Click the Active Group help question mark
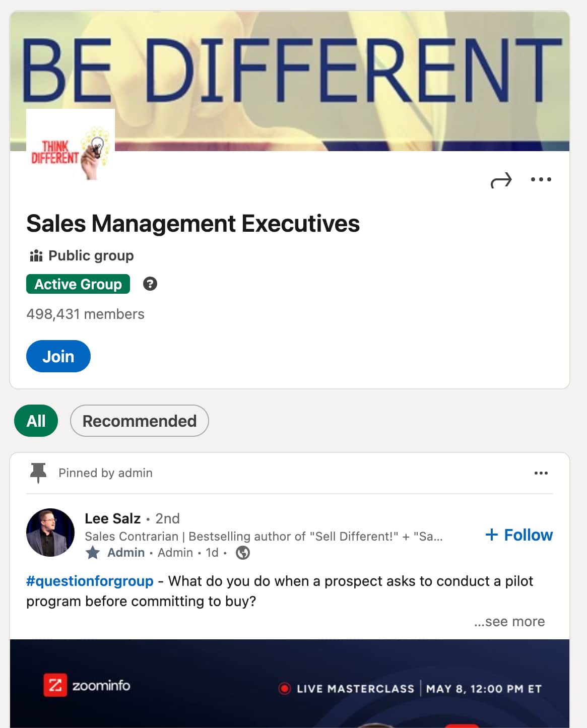The image size is (587, 728). pos(149,284)
